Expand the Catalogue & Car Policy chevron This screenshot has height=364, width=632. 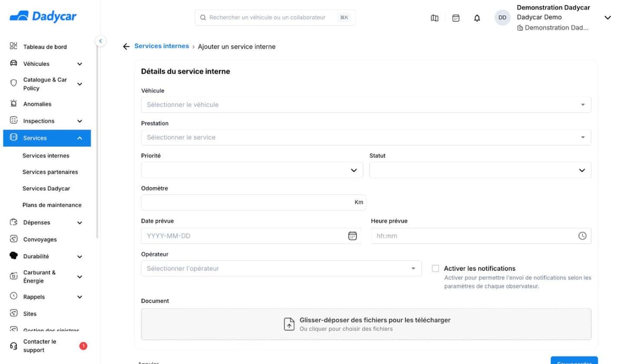point(80,84)
